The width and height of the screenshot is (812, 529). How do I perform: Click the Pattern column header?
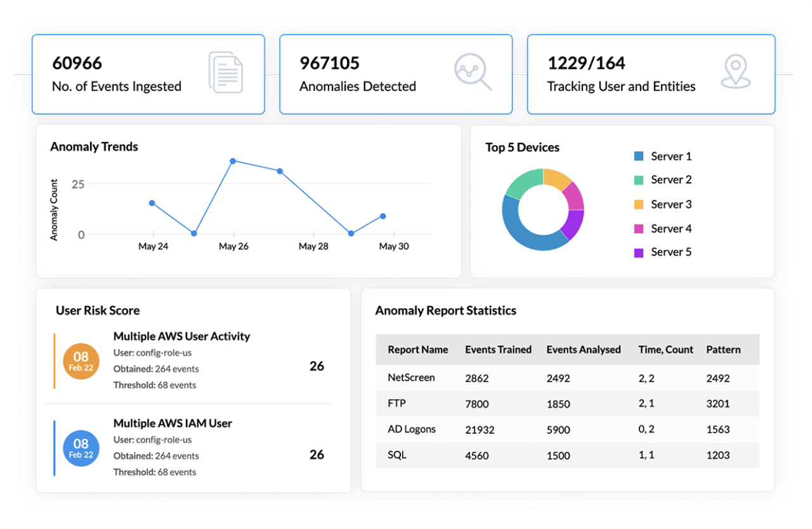[x=723, y=349]
